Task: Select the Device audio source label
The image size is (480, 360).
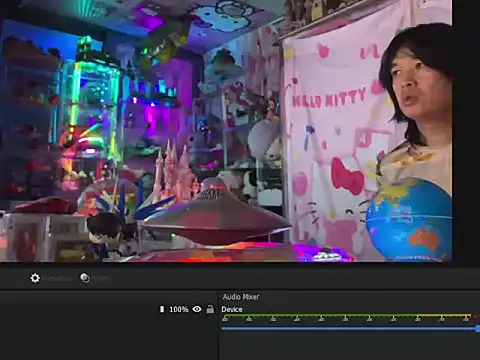Action: [x=232, y=309]
